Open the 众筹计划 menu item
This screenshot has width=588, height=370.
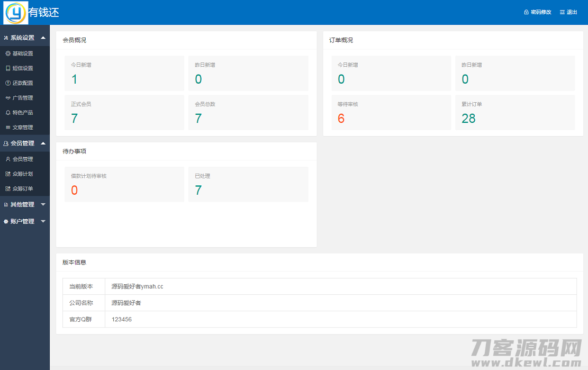(x=23, y=174)
